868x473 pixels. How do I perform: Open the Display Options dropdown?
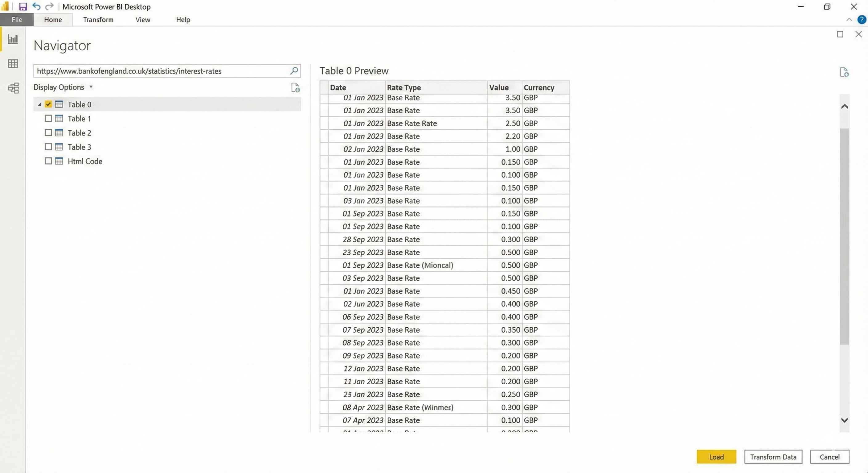pyautogui.click(x=63, y=87)
